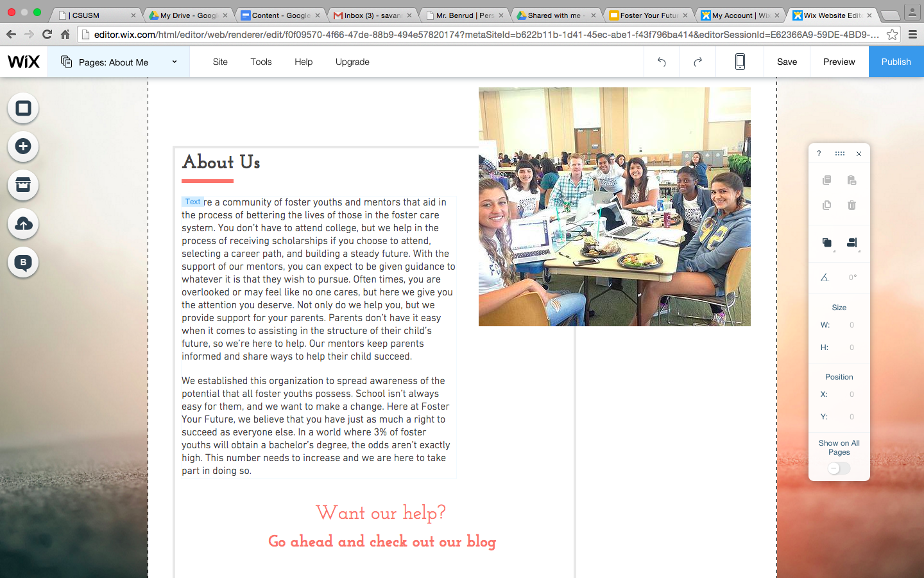Open the Wix App Market icon
This screenshot has height=578, width=924.
coord(23,185)
